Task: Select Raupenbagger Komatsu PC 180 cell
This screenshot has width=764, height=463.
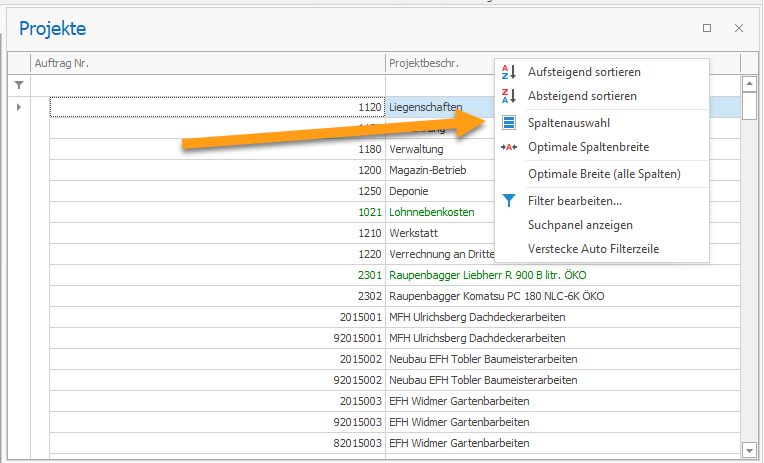Action: (563, 296)
